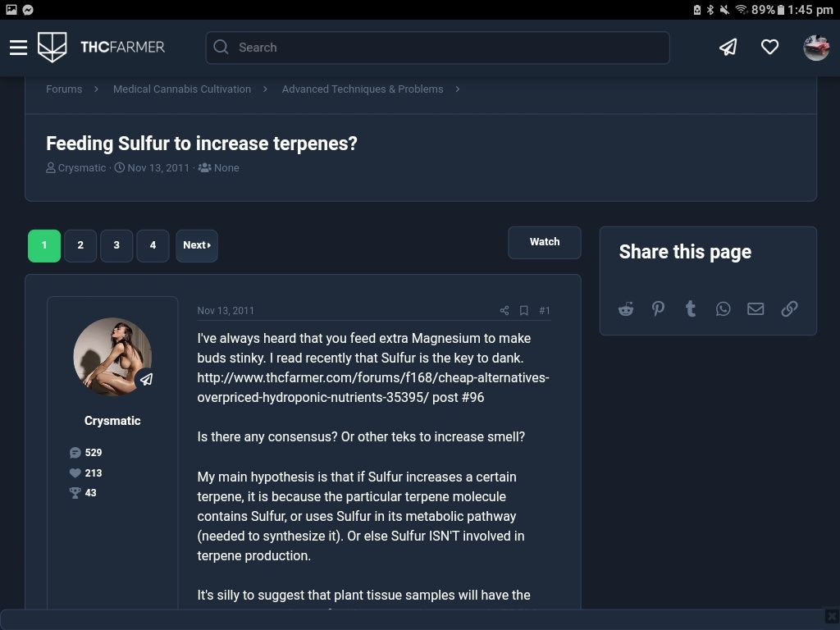Click the thread date Nov 13, 2011 in header

[x=158, y=167]
